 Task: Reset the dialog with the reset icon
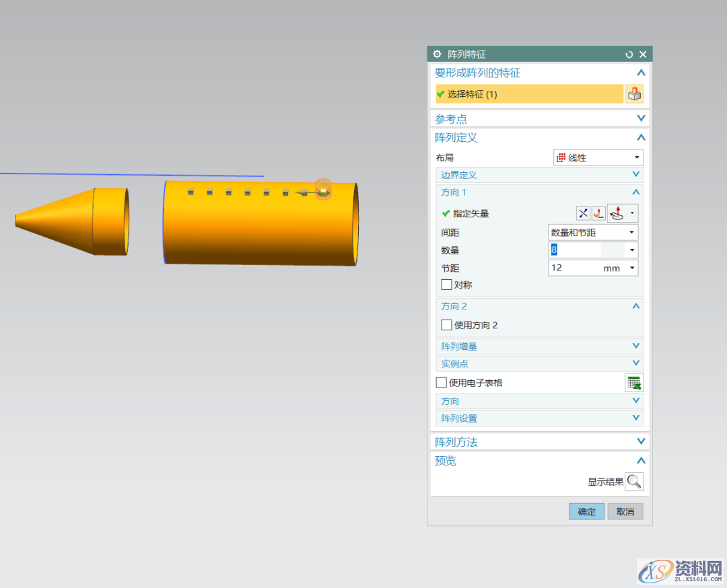click(629, 54)
